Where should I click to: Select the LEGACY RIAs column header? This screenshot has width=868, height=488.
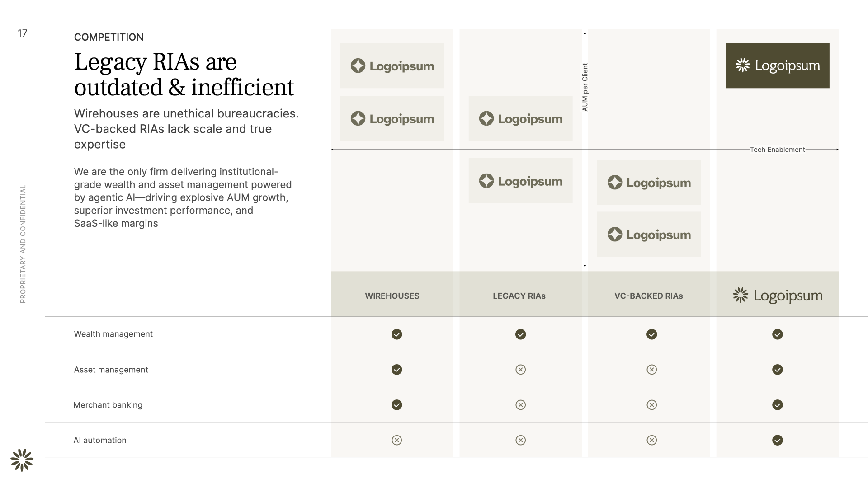click(x=519, y=296)
